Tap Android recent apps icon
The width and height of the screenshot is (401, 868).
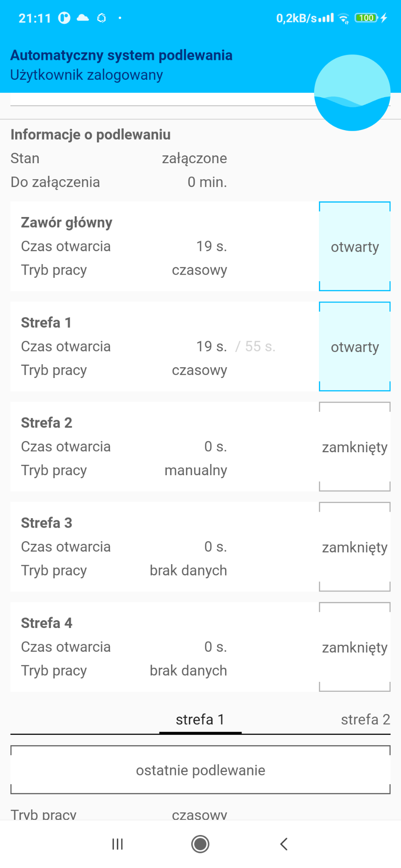tap(117, 844)
